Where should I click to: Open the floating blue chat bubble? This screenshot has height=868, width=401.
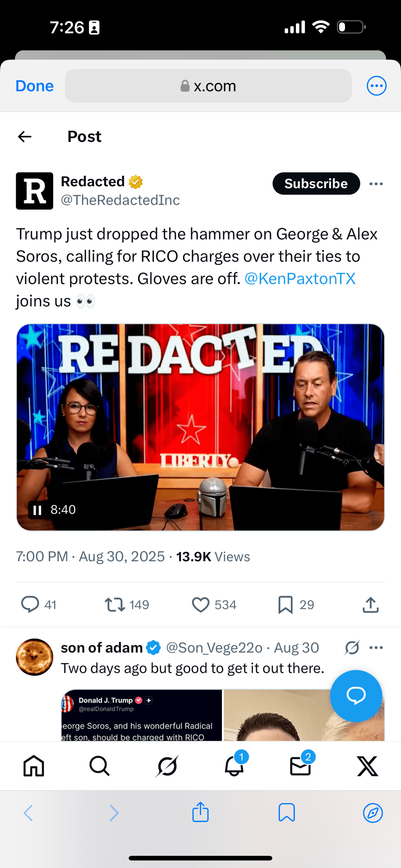click(x=356, y=696)
